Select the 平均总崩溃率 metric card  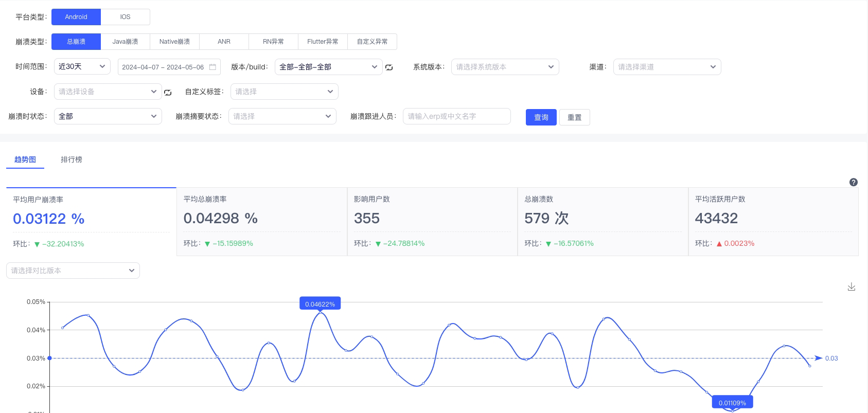click(x=262, y=222)
